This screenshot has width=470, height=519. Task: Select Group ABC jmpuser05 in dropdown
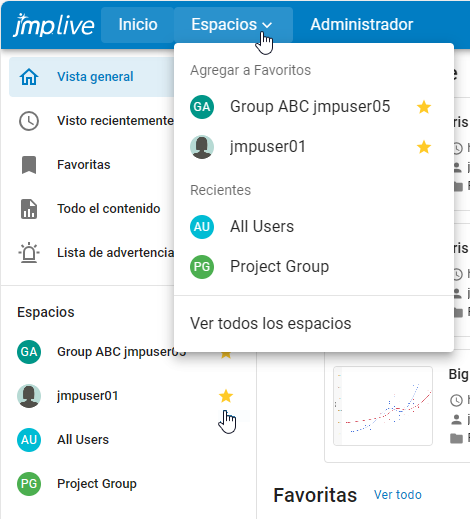click(314, 107)
